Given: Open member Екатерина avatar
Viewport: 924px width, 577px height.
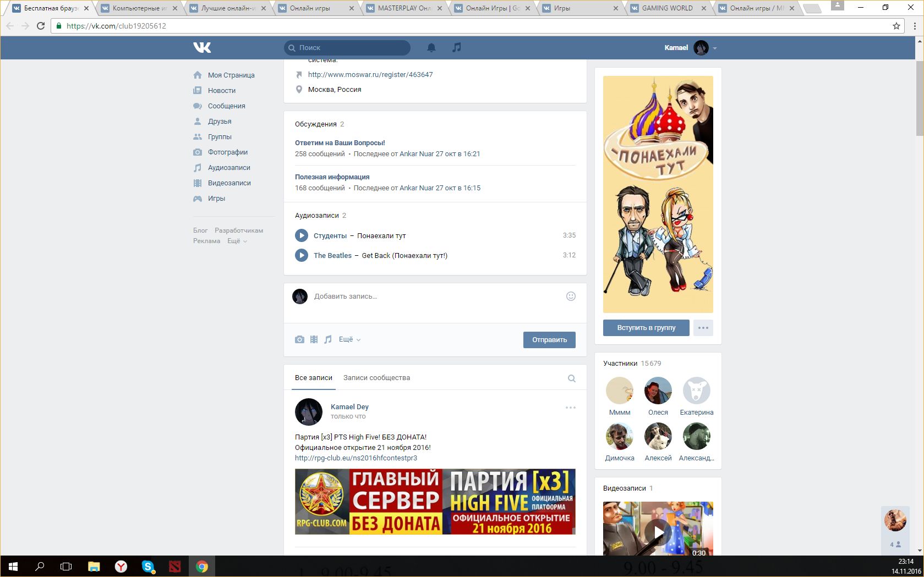Looking at the screenshot, I should 697,391.
